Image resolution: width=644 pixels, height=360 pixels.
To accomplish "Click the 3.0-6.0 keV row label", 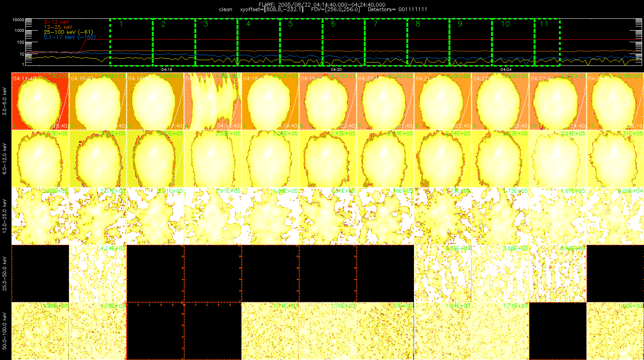I will (5, 101).
